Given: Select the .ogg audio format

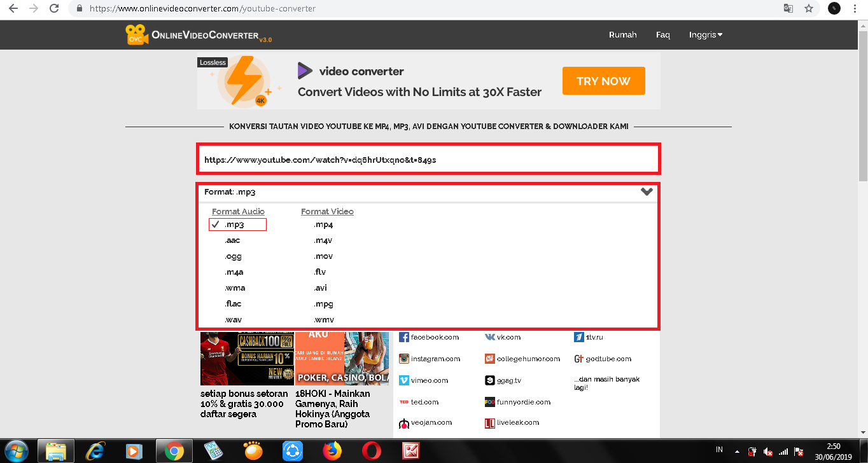Looking at the screenshot, I should 233,256.
